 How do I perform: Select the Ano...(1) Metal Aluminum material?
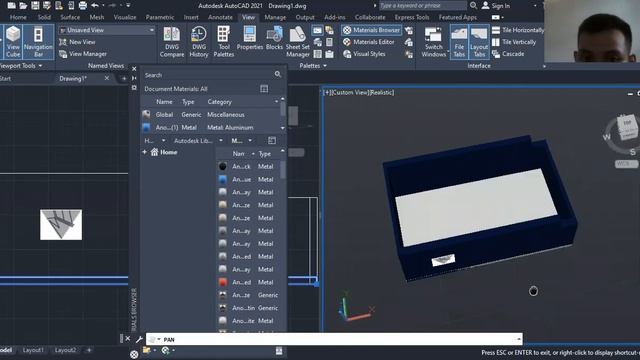[210, 128]
